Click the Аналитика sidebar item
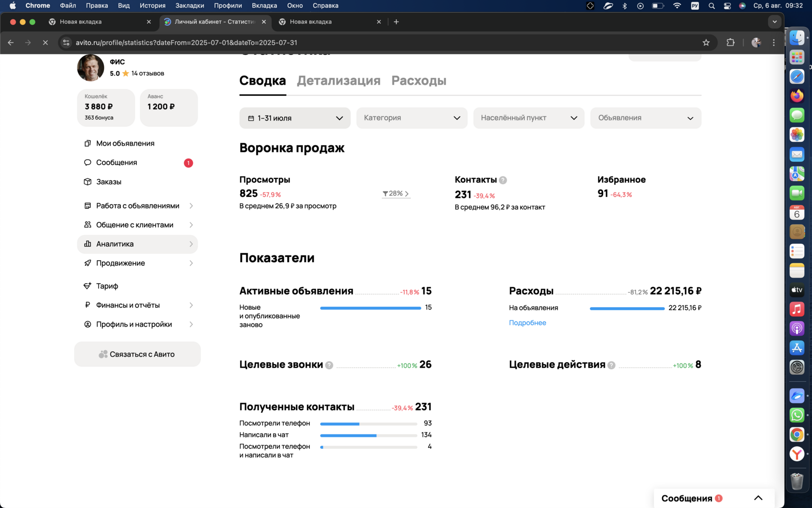The image size is (812, 508). pos(138,244)
